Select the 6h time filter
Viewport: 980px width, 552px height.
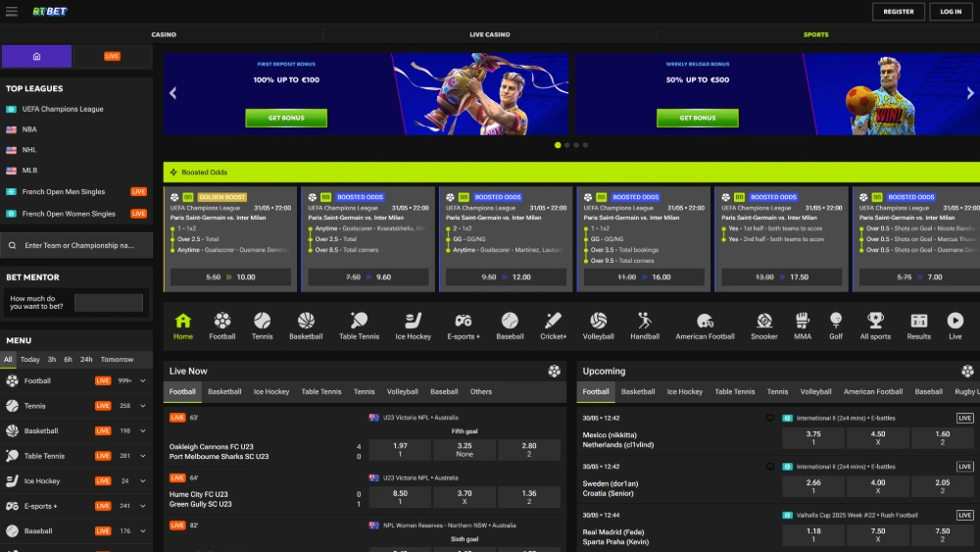pos(69,360)
